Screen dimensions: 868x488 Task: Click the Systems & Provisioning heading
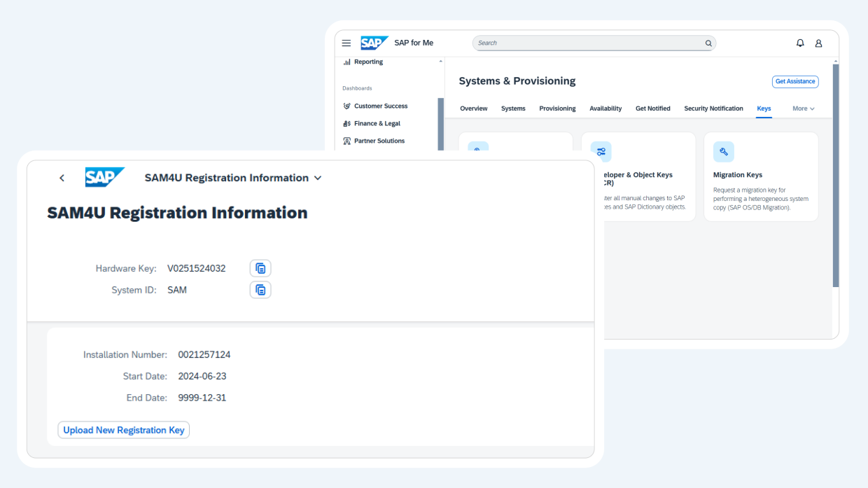click(517, 81)
